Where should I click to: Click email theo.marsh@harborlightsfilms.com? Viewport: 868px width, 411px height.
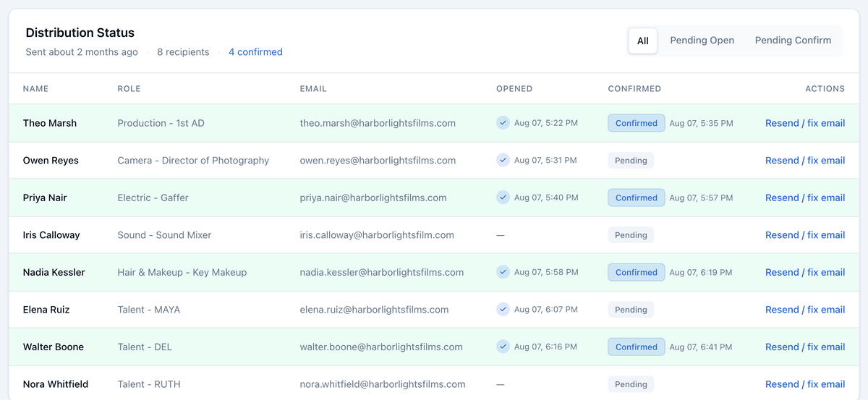[x=378, y=123]
